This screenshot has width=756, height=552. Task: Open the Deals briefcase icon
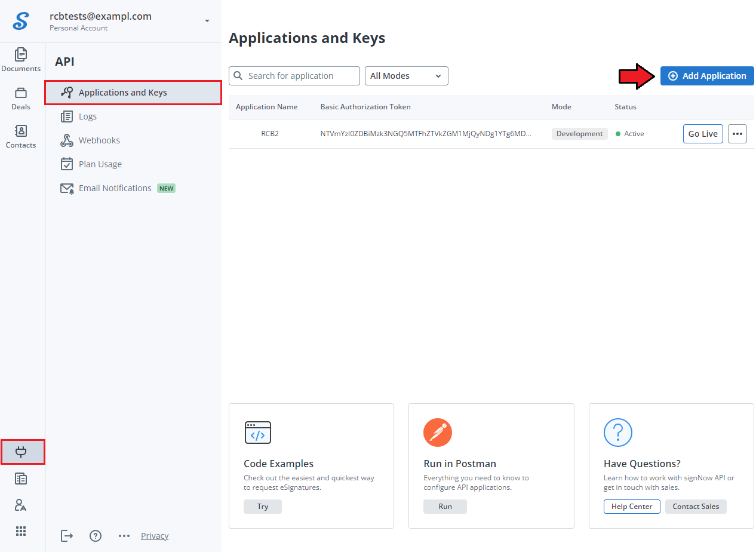tap(21, 93)
